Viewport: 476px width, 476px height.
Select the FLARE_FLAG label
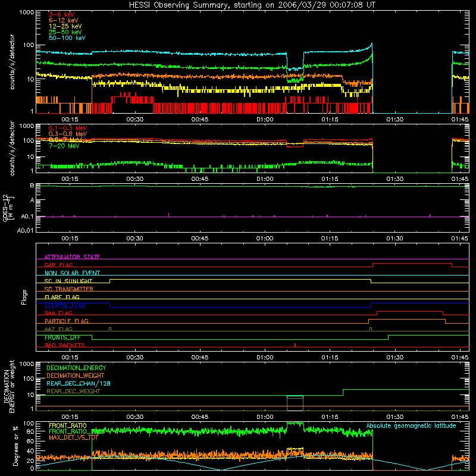tap(62, 297)
